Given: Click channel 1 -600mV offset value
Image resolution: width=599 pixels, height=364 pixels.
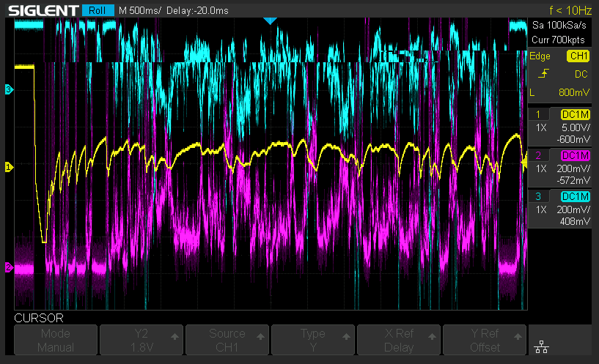Looking at the screenshot, I should (x=573, y=140).
